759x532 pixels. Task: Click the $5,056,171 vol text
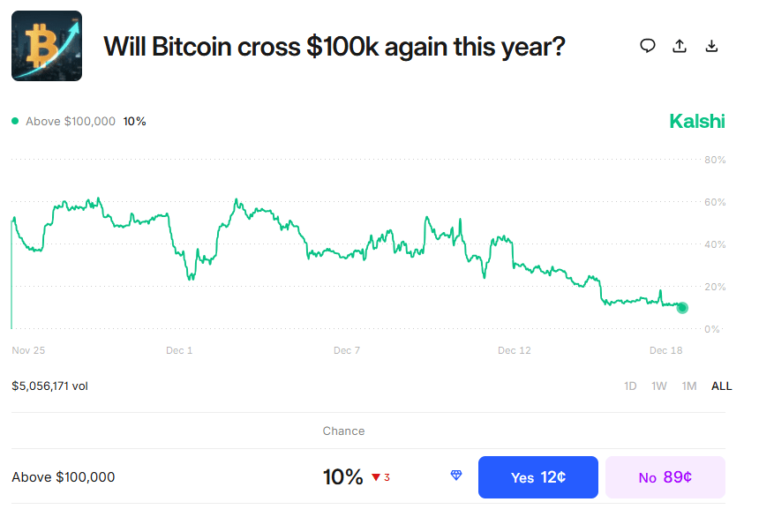coord(49,386)
